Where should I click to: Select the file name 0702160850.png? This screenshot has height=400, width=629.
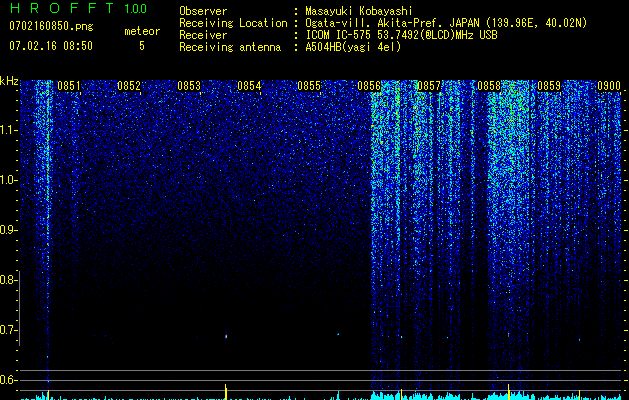click(51, 26)
